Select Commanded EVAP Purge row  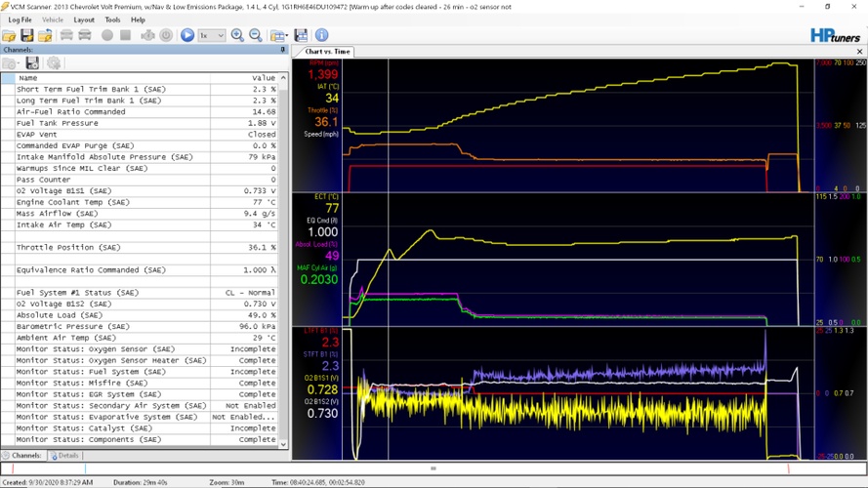[140, 145]
